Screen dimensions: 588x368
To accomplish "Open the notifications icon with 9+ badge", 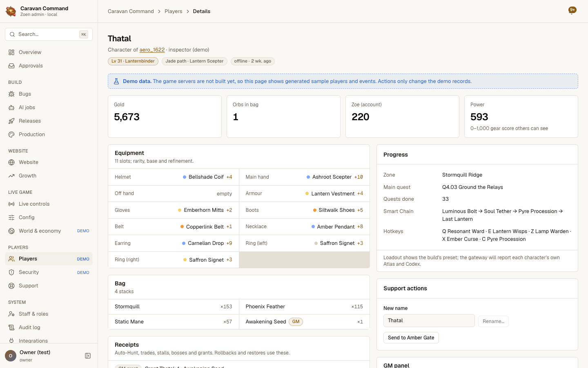I will point(572,11).
